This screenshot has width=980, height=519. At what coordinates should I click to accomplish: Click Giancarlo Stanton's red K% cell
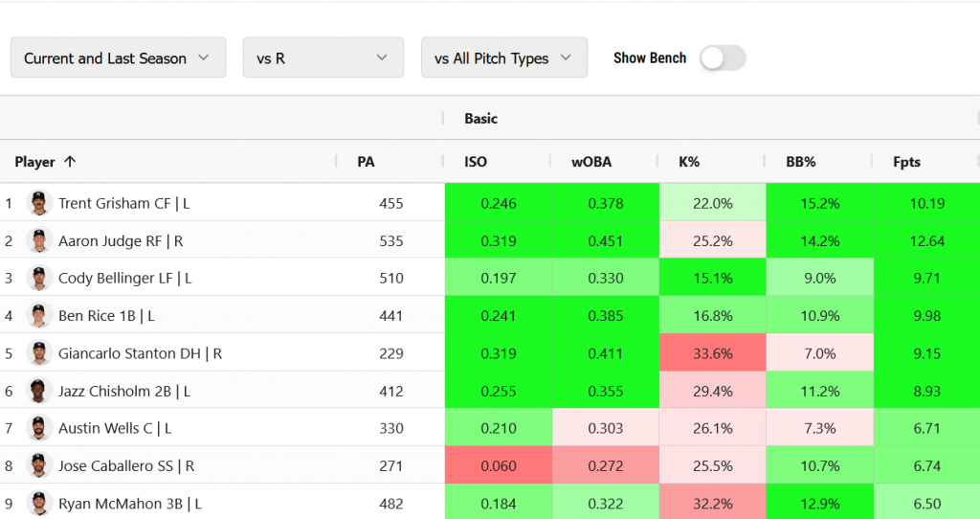pyautogui.click(x=712, y=353)
